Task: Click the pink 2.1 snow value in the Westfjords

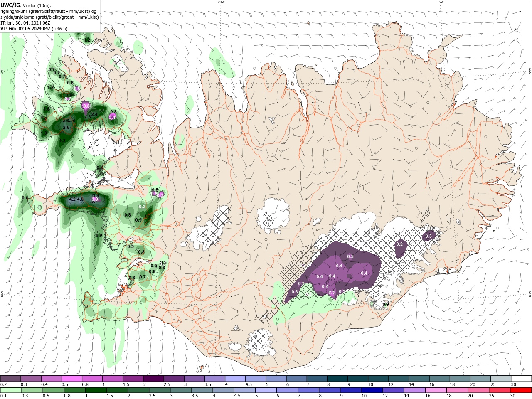Action: [112, 118]
